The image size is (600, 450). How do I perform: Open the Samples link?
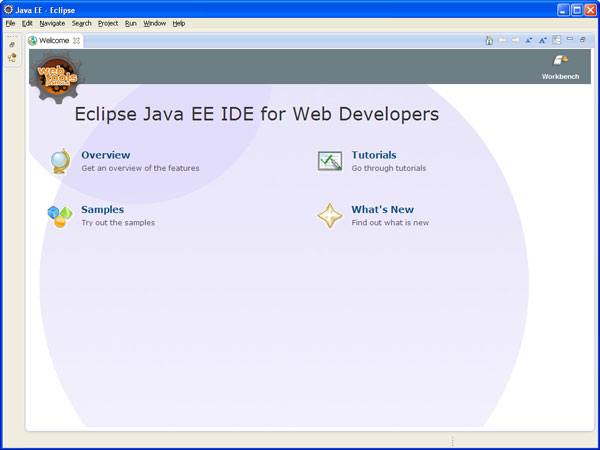point(103,209)
